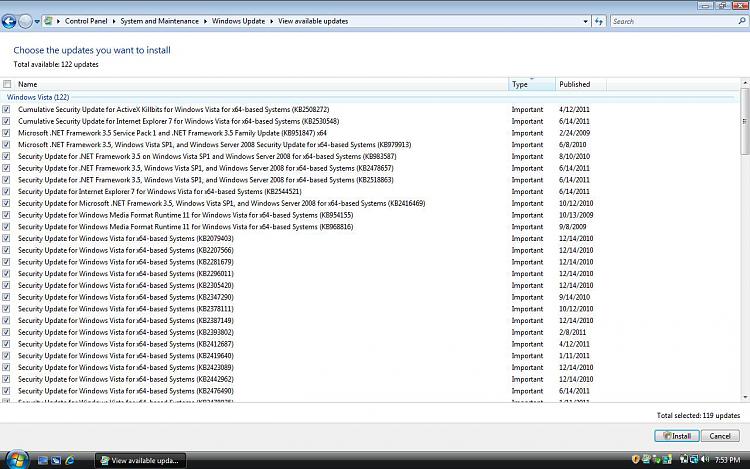
Task: Click Switch Between Windows quick launch icon
Action: coord(56,460)
